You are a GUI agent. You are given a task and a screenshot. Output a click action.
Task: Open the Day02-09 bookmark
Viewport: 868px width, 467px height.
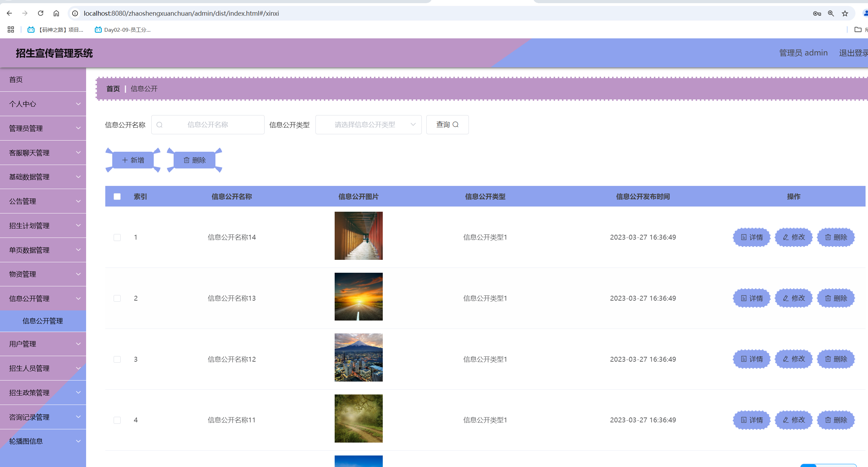click(x=123, y=30)
